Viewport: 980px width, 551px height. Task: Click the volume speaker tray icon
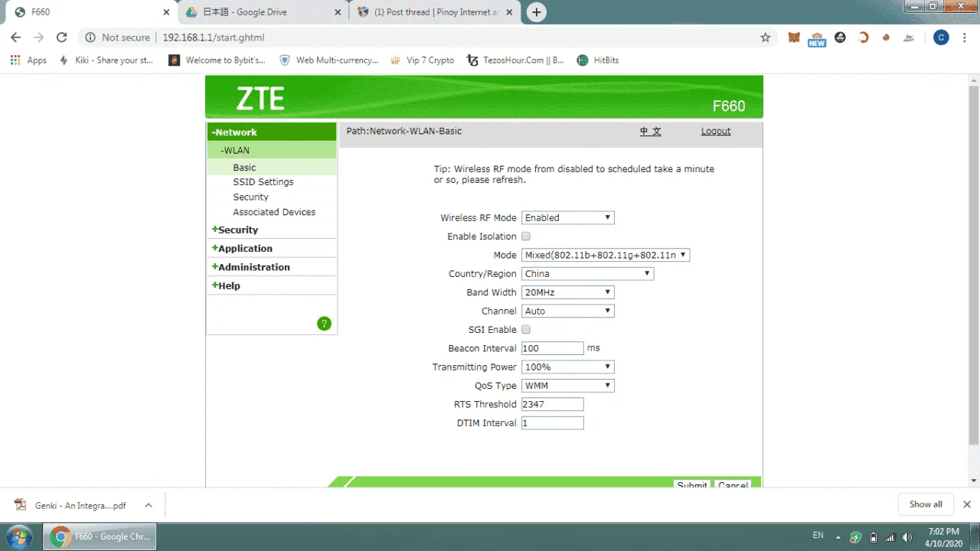pos(907,537)
